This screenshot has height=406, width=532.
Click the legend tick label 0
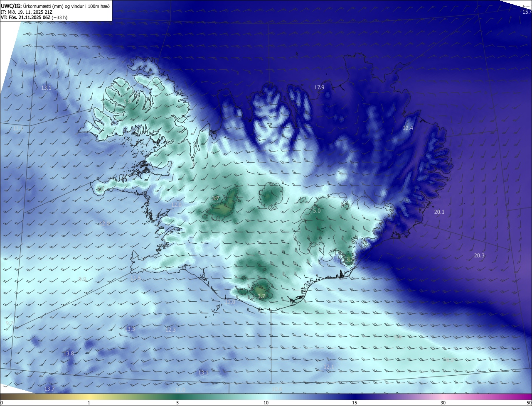pos(2,403)
